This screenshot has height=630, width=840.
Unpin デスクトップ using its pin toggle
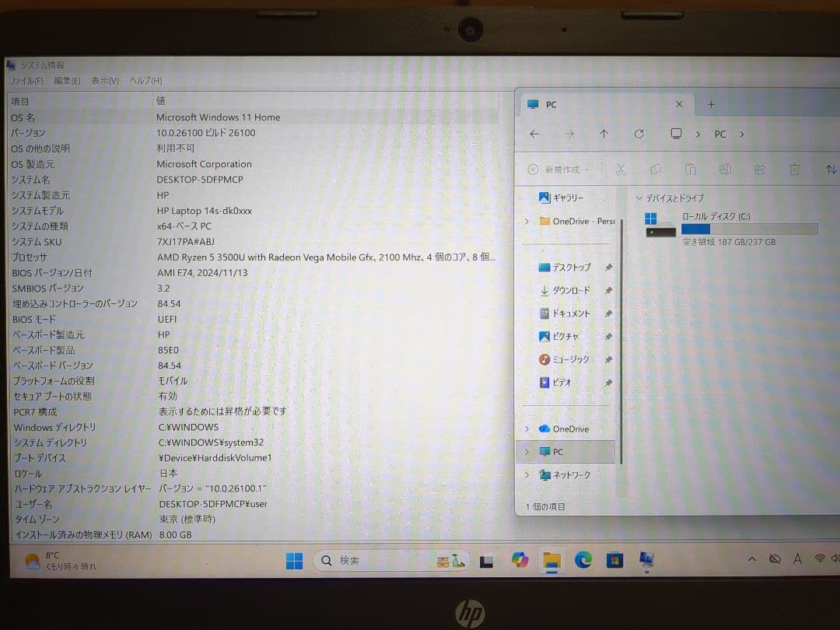click(609, 267)
